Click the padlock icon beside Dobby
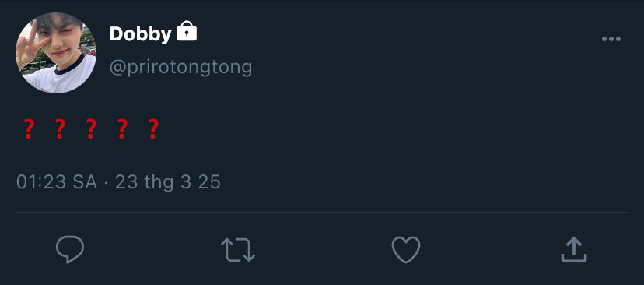The width and height of the screenshot is (644, 285). (x=187, y=31)
